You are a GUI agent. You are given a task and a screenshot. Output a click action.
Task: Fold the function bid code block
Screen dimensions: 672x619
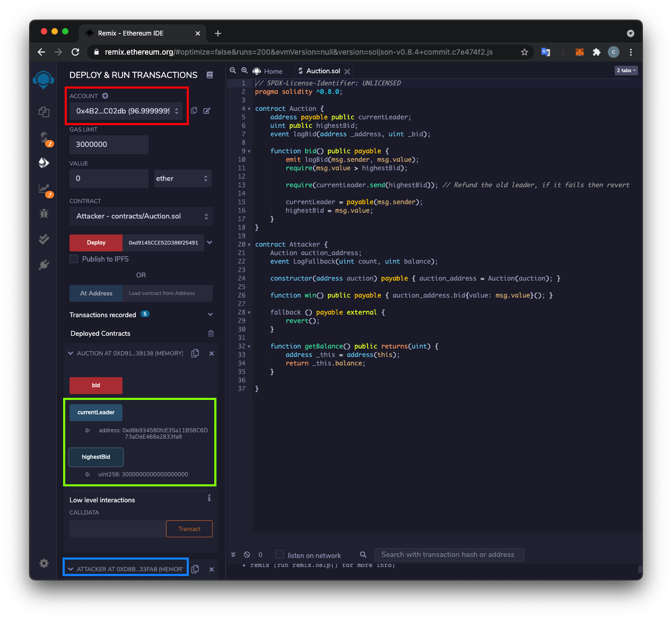[249, 151]
